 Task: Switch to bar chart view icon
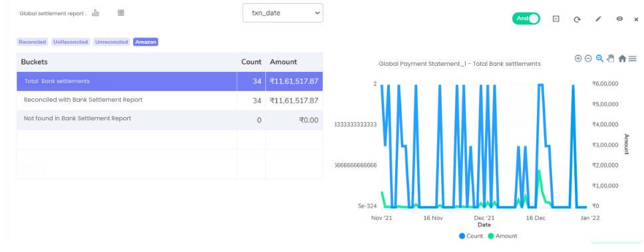tap(96, 13)
